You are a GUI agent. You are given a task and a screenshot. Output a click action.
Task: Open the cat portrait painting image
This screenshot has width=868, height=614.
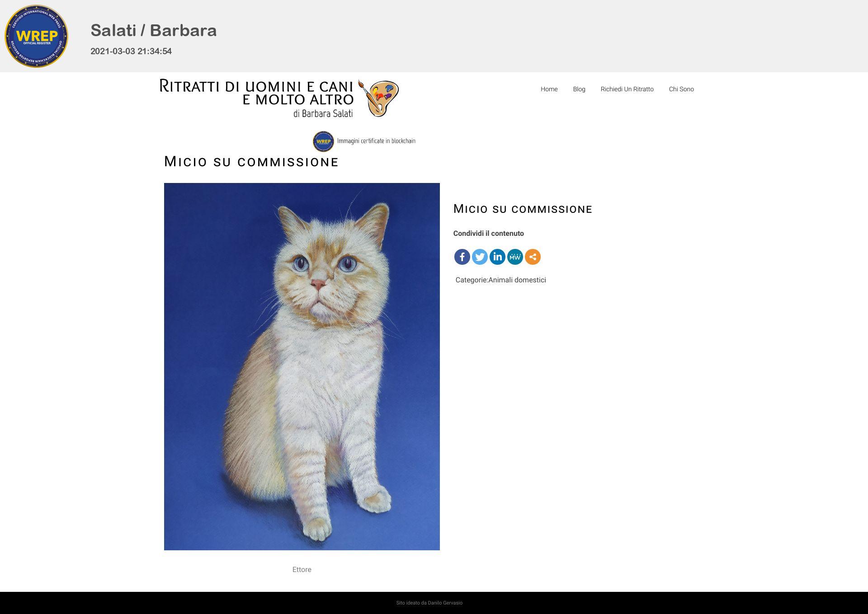pyautogui.click(x=302, y=366)
